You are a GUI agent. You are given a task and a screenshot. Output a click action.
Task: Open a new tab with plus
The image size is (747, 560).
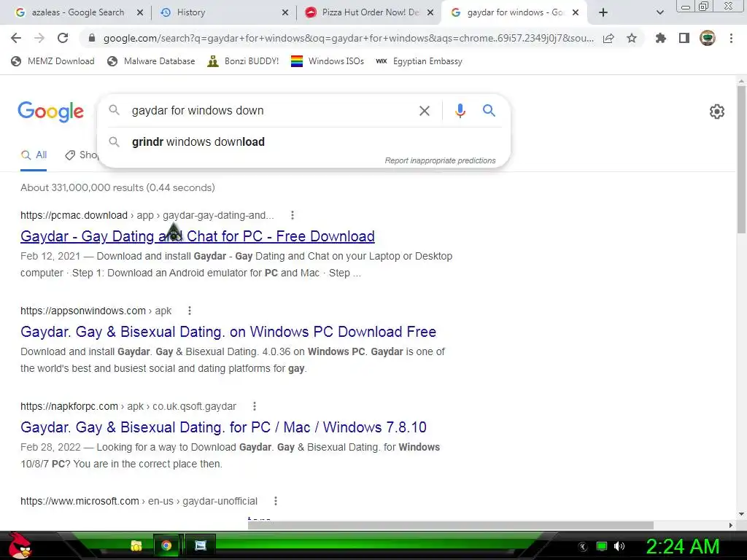pyautogui.click(x=603, y=12)
